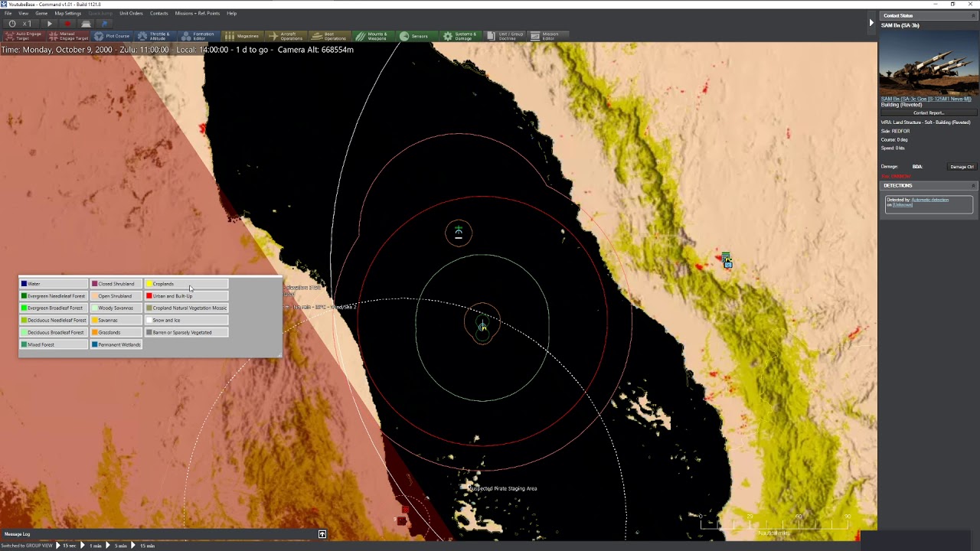This screenshot has width=980, height=551.
Task: Open the Manual Engage Target tool
Action: click(x=69, y=36)
